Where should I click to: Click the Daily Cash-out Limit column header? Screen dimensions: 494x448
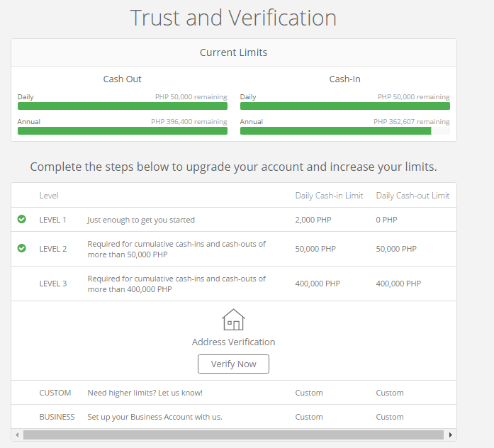pyautogui.click(x=412, y=196)
